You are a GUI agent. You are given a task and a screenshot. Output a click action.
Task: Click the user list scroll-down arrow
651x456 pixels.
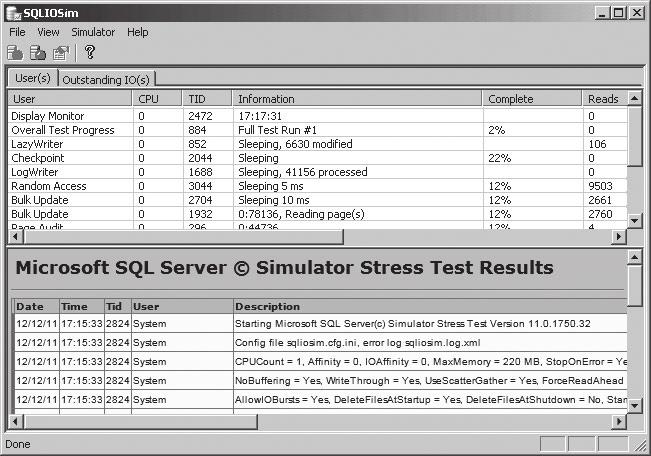[x=634, y=220]
